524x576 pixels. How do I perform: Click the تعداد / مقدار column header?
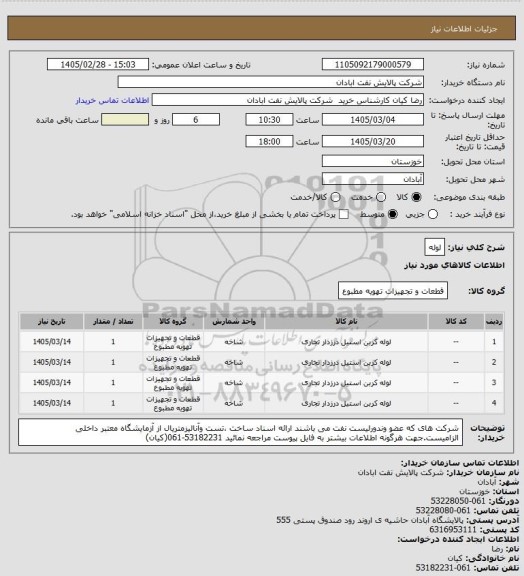click(113, 321)
